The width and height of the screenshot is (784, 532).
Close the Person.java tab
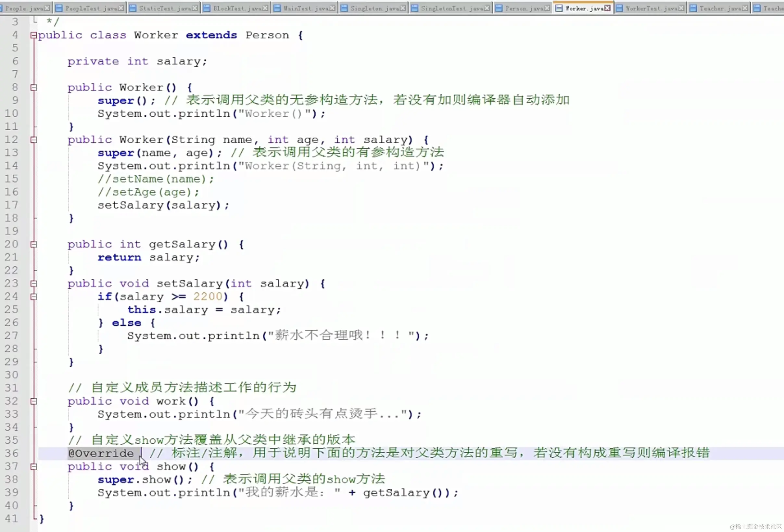(547, 8)
